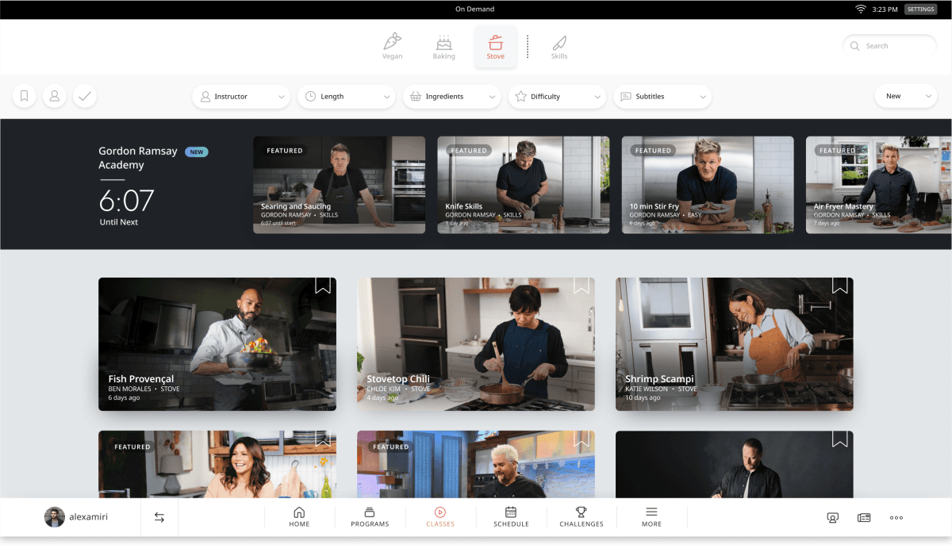Open the Ingredients dropdown

point(451,97)
